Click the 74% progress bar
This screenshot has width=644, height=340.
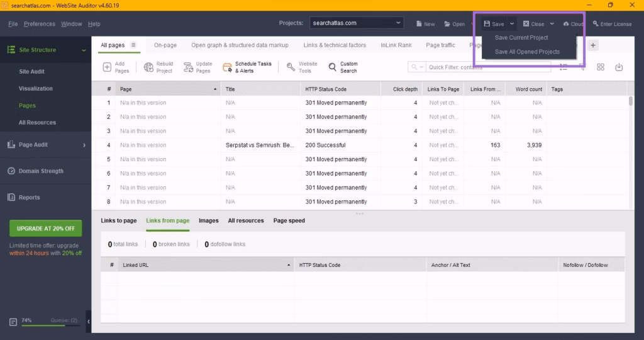click(x=50, y=325)
